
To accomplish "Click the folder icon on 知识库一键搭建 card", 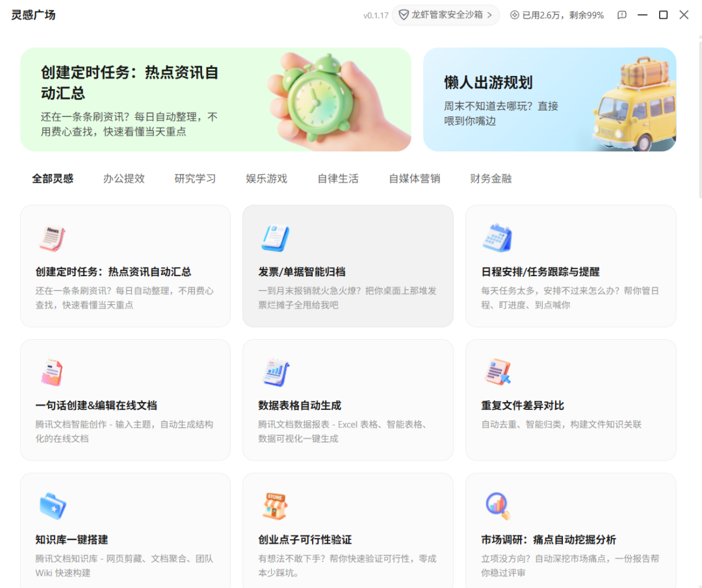I will (52, 506).
